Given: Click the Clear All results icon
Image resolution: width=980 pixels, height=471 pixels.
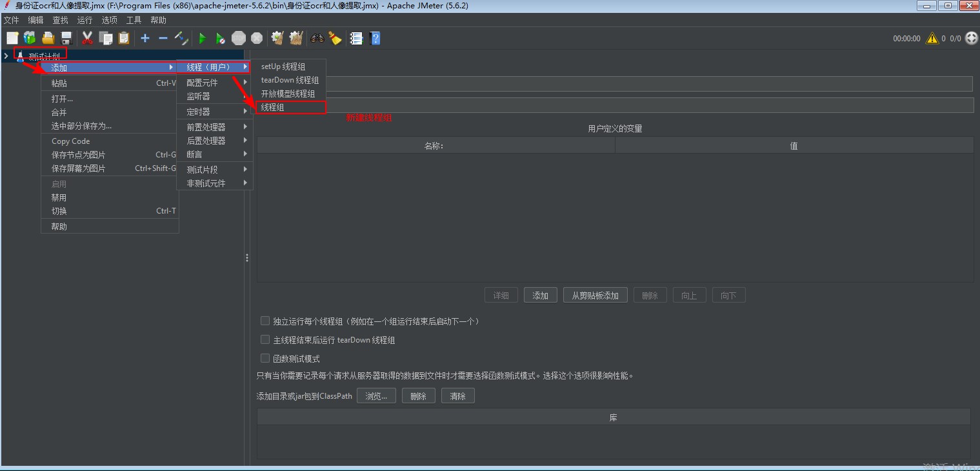Looking at the screenshot, I should click(296, 38).
